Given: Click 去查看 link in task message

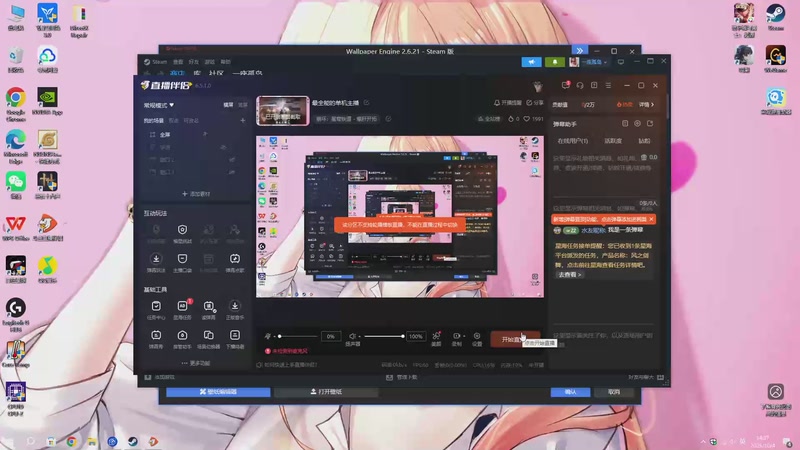Looking at the screenshot, I should click(569, 274).
